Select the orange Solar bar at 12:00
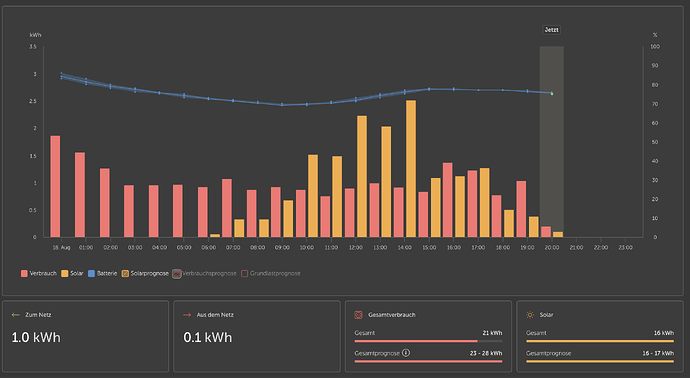 (x=362, y=176)
